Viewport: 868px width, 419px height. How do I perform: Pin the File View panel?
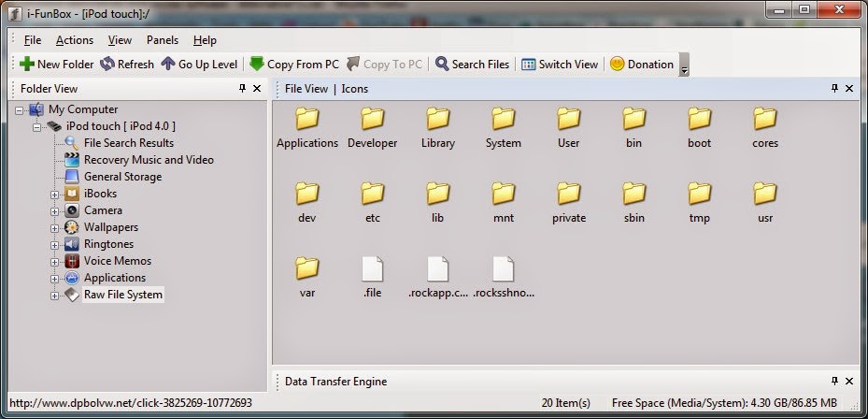(x=834, y=88)
